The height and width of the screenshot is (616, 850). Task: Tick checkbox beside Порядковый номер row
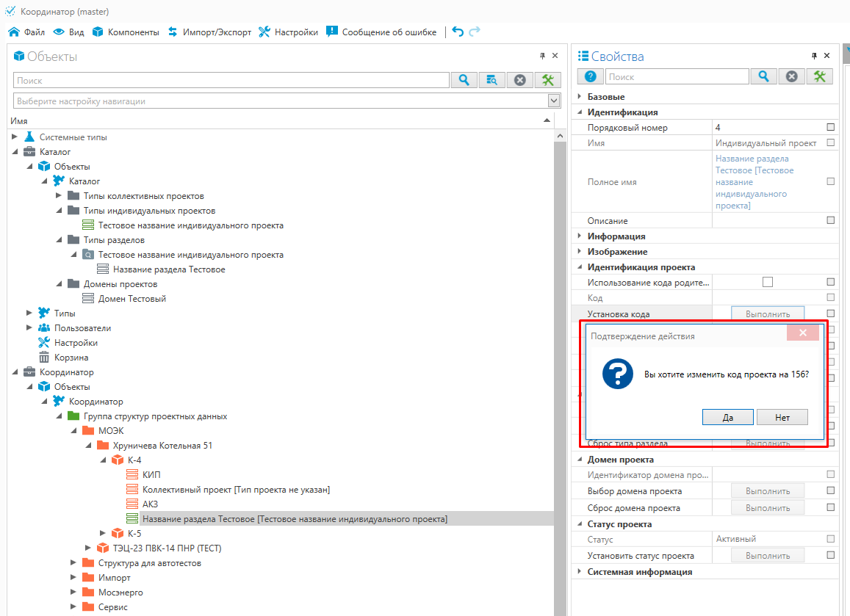point(830,127)
